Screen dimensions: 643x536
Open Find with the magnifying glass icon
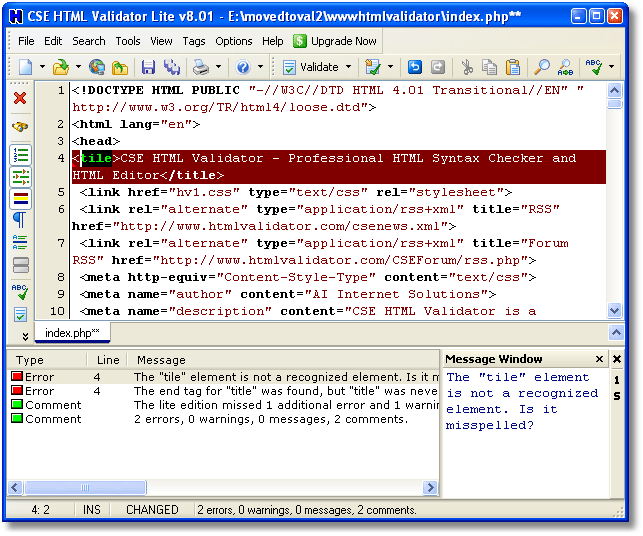click(542, 67)
